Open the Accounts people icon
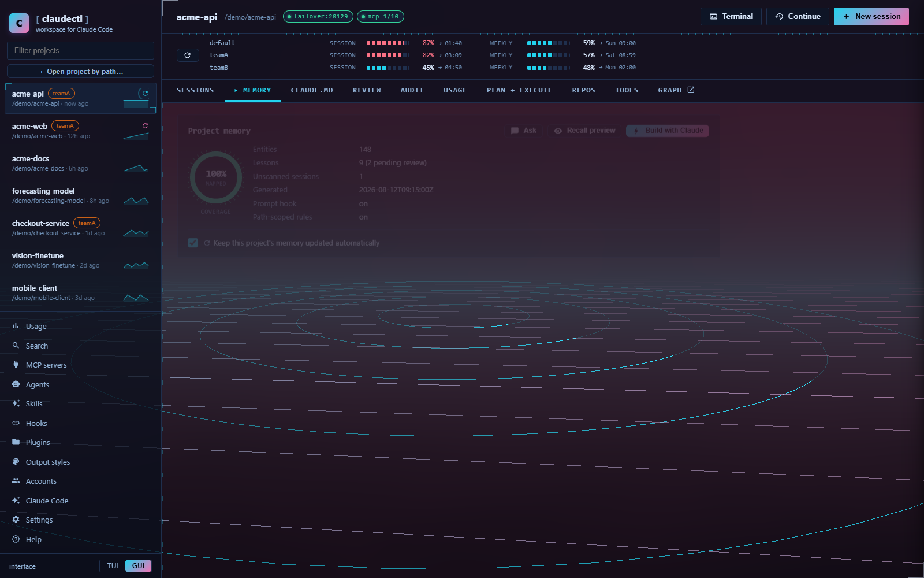Screen dimensions: 924x578 coord(16,481)
